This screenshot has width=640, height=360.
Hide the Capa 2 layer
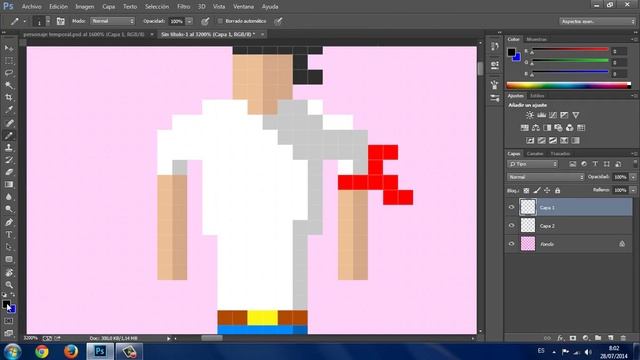pyautogui.click(x=511, y=226)
